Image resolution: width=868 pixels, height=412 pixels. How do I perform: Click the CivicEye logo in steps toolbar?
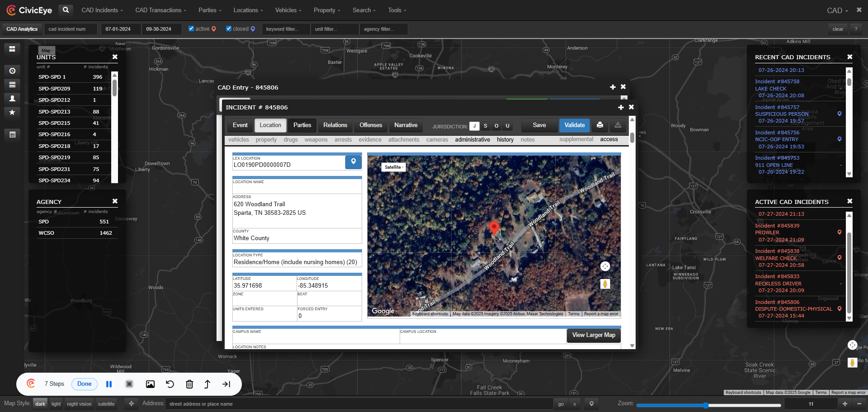click(31, 384)
